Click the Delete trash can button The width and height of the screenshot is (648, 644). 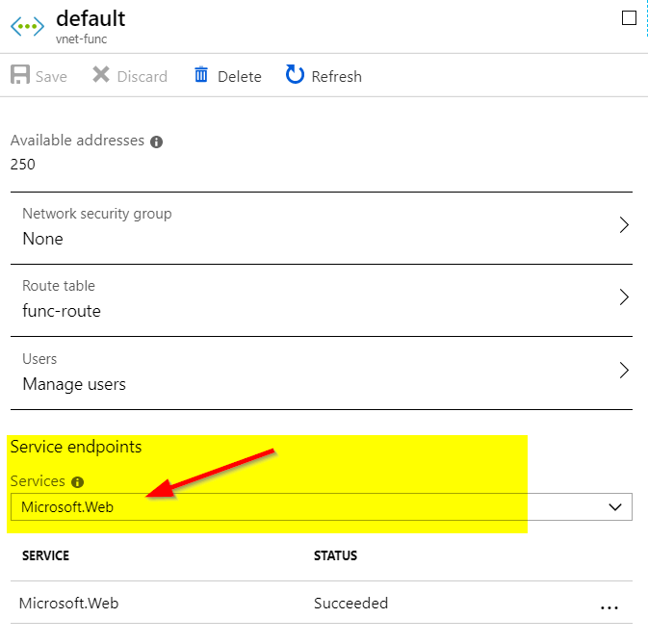click(227, 76)
